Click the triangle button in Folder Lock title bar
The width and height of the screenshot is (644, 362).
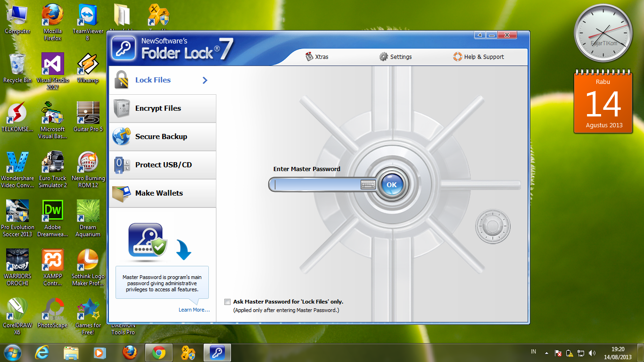coord(480,35)
